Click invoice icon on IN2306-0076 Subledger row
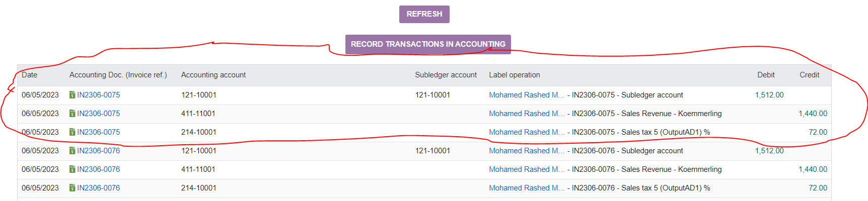868x201 pixels. point(73,151)
